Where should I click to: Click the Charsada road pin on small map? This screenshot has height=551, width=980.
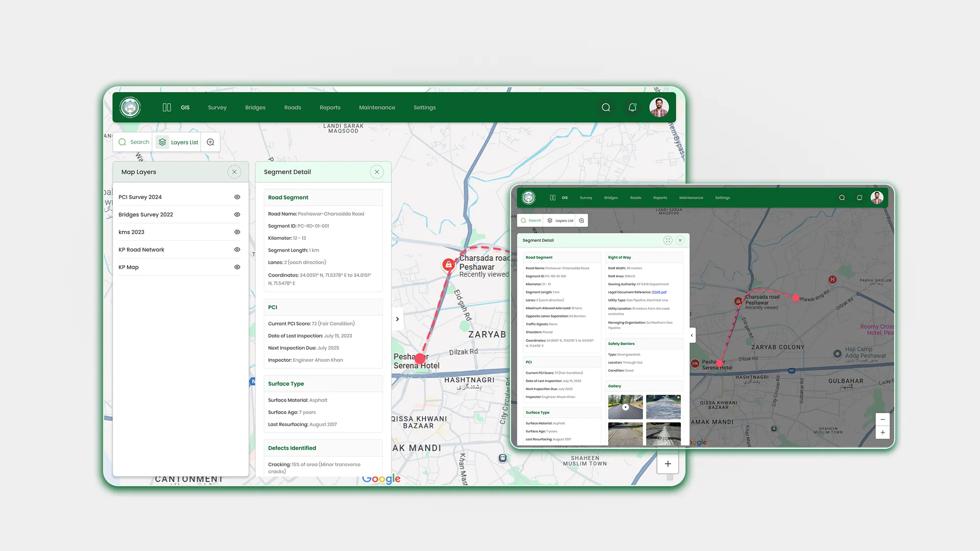point(738,302)
